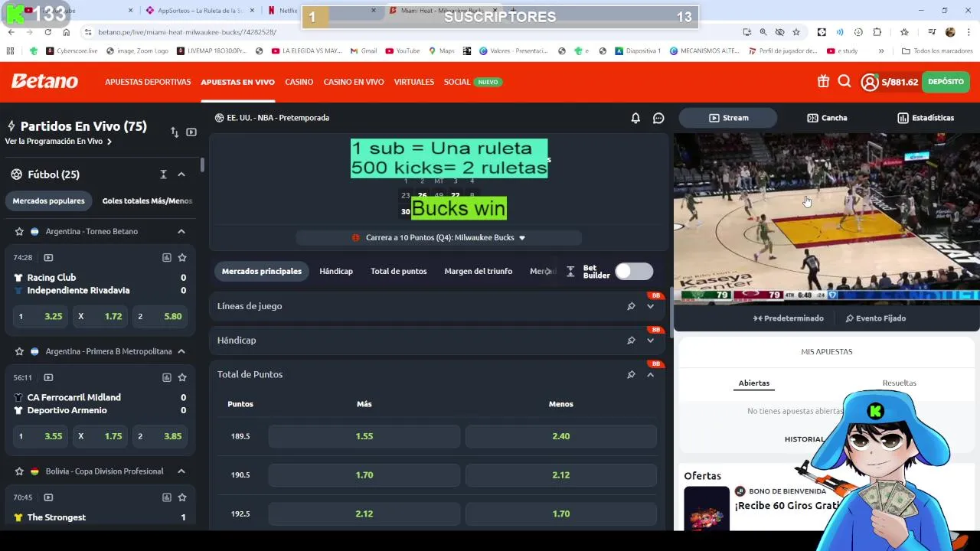Screen dimensions: 980x551
Task: Open the search magnifier in Betano header
Action: [844, 81]
